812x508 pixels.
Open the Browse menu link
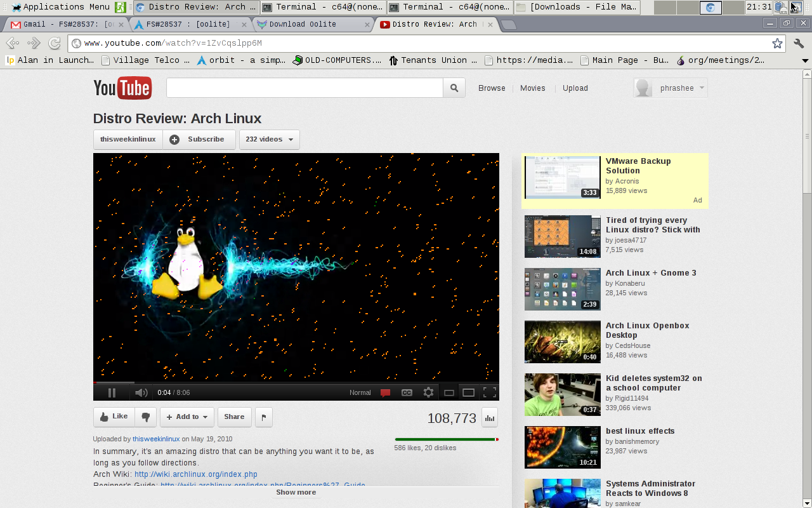(492, 88)
